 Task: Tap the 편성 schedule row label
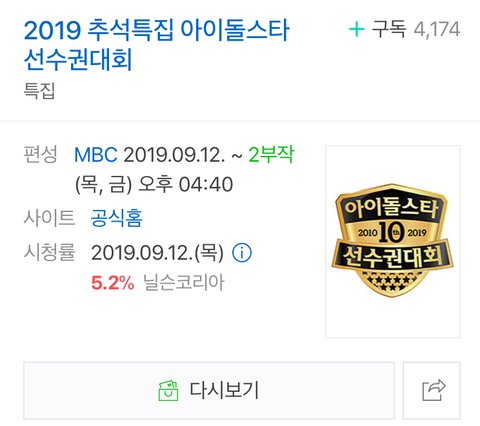tap(40, 154)
